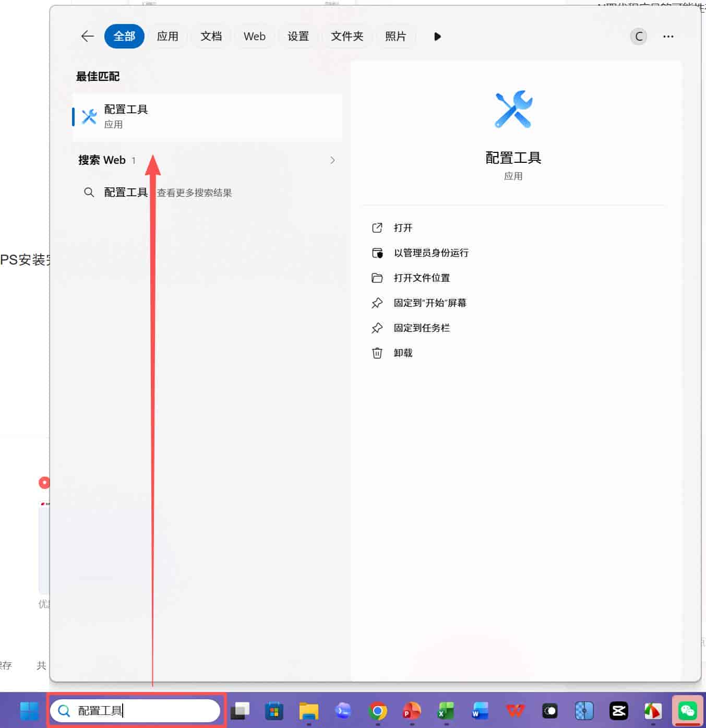Go back with the left arrow icon
This screenshot has height=728, width=706.
(88, 36)
